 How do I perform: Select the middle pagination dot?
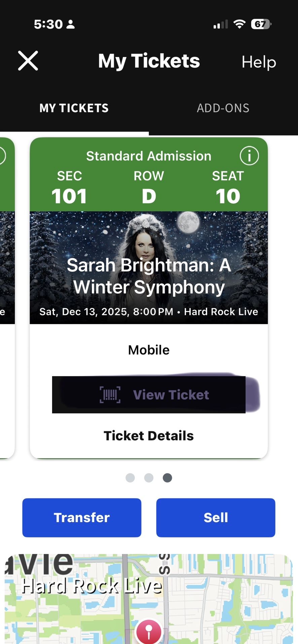click(x=149, y=478)
